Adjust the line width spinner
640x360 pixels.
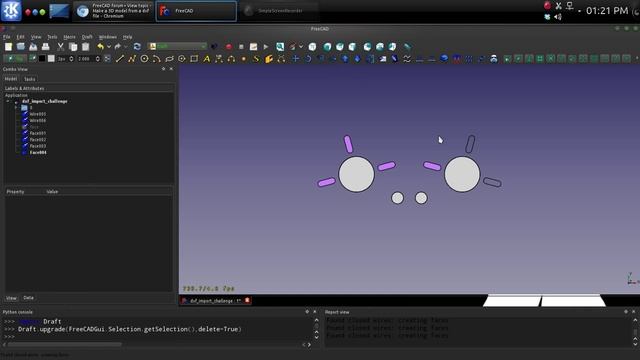[x=66, y=59]
